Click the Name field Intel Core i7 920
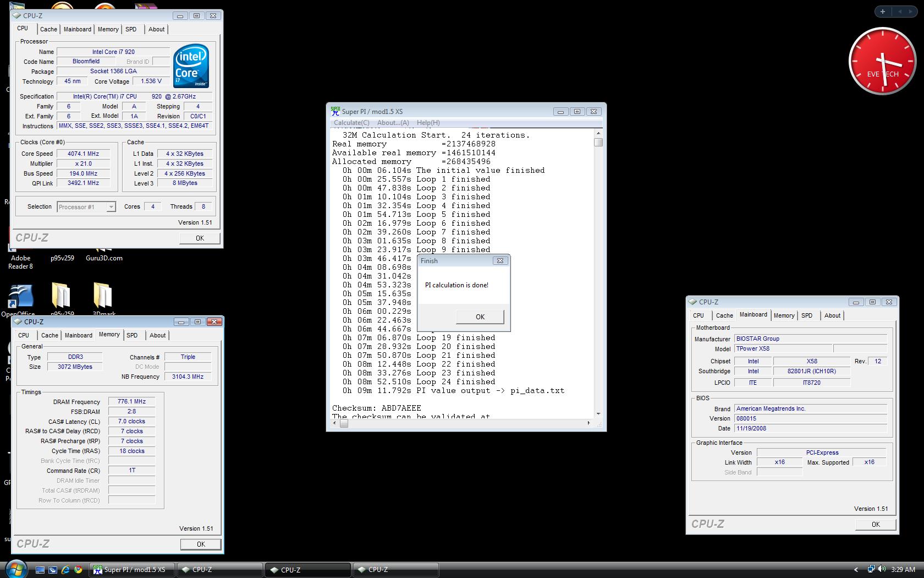 click(x=113, y=52)
